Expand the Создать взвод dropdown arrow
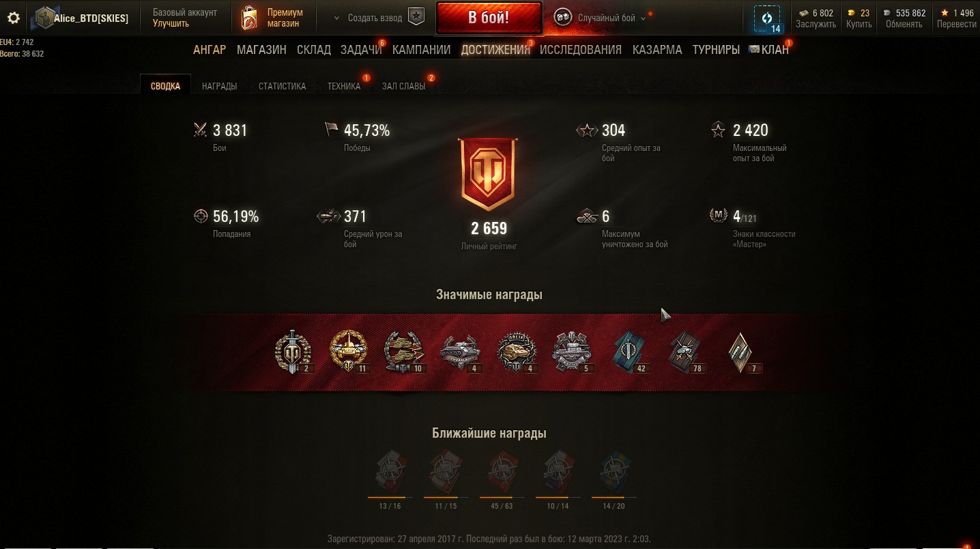This screenshot has width=980, height=549. click(x=336, y=18)
